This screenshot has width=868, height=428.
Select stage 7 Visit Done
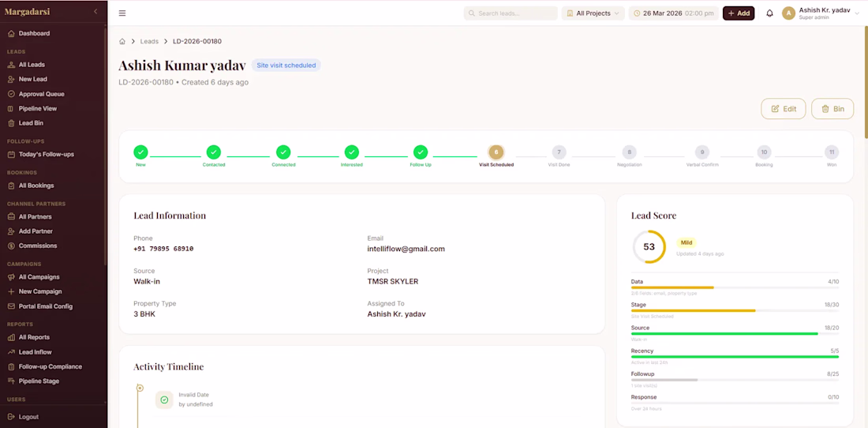pyautogui.click(x=559, y=152)
